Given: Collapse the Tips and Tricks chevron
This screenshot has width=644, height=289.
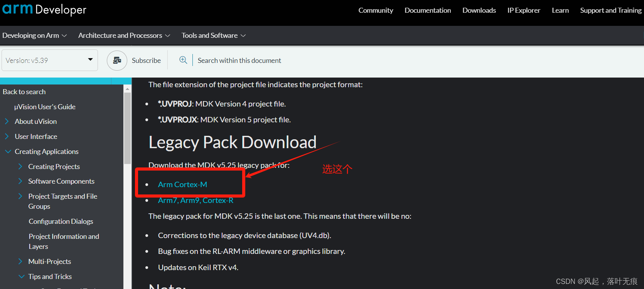Looking at the screenshot, I should coord(21,277).
